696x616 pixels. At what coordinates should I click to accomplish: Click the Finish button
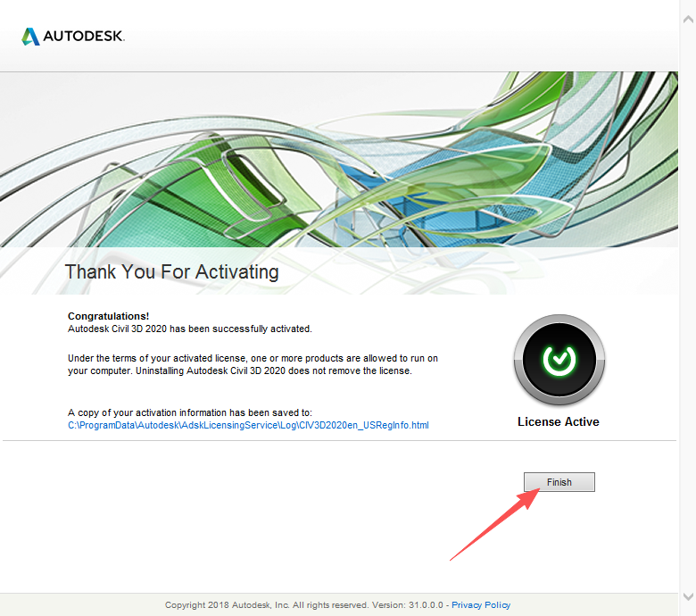coord(559,482)
